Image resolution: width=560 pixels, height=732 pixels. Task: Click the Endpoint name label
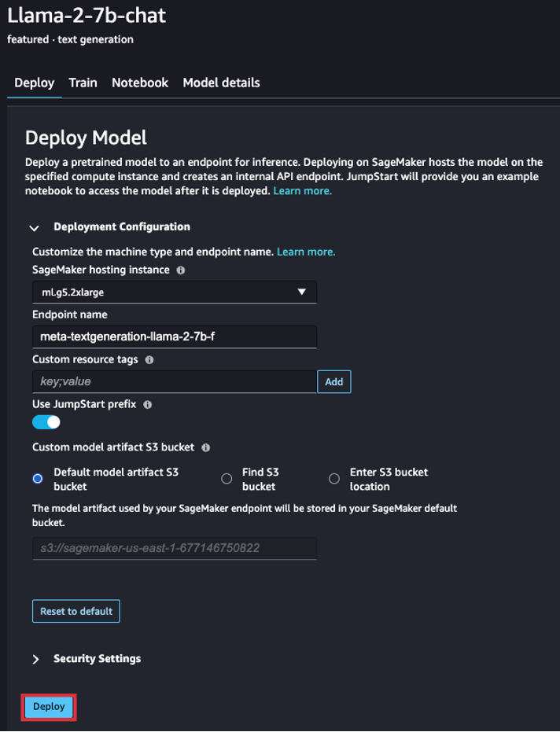tap(69, 315)
